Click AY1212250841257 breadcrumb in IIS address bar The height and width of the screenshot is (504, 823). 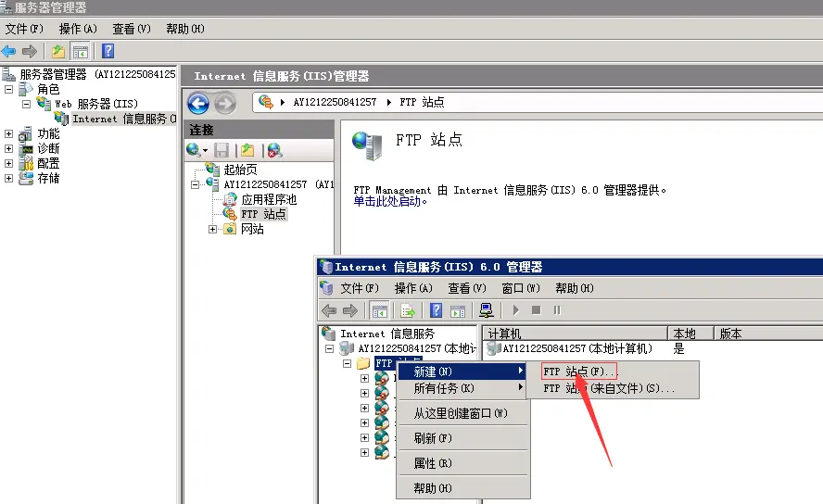(x=335, y=102)
